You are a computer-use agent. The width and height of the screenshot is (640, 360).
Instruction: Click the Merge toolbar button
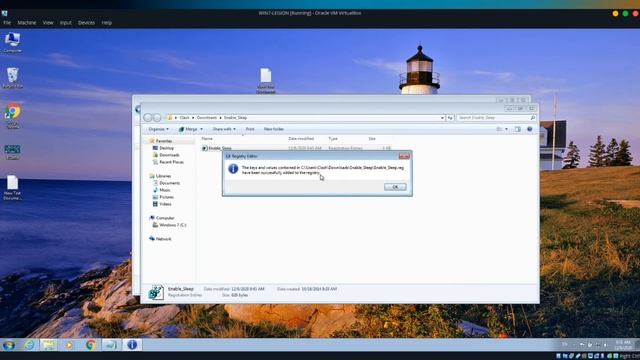point(188,129)
